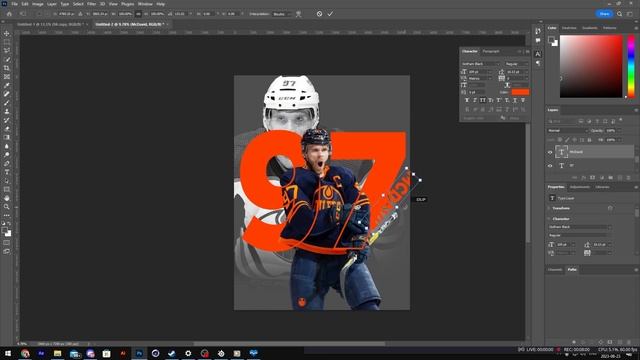Click the hue slider in Color panel
This screenshot has width=640, height=360.
(x=631, y=67)
